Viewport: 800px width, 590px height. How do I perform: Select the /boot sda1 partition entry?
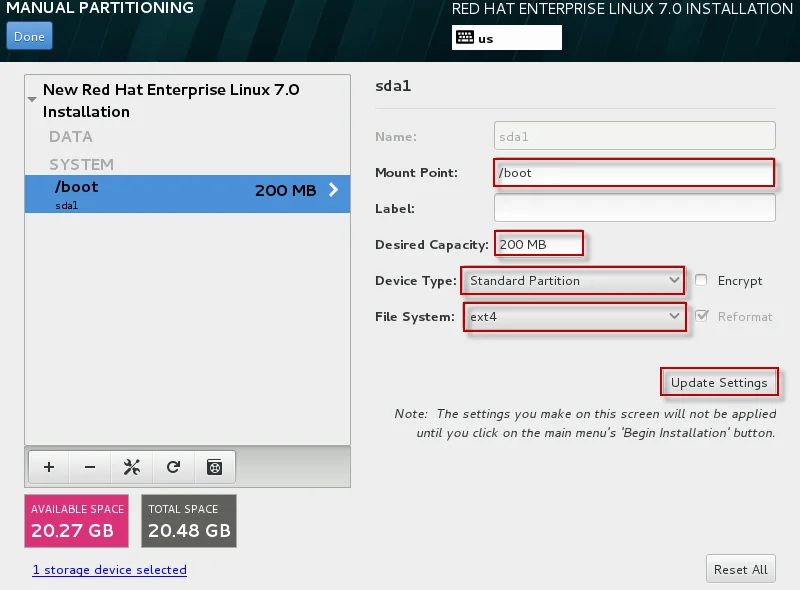pos(187,194)
